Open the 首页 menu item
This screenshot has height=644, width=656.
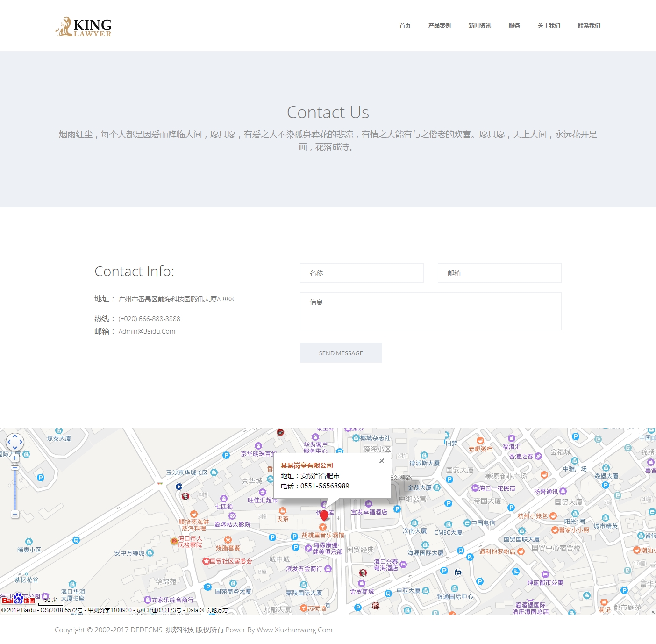point(405,26)
